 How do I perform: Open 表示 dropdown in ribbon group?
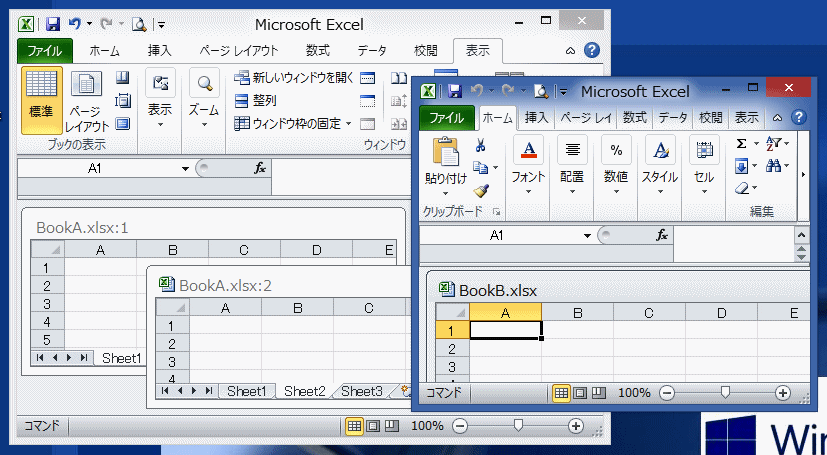[160, 100]
